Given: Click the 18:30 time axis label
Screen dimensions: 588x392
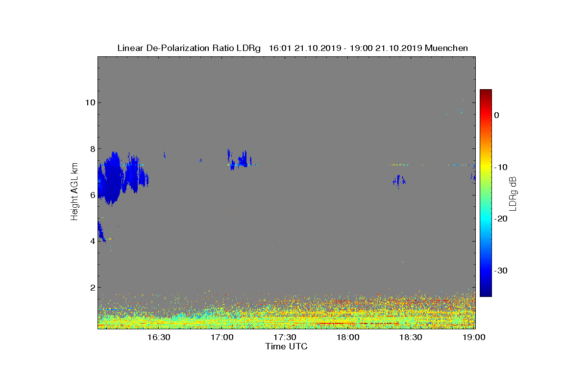Looking at the screenshot, I should (x=411, y=337).
